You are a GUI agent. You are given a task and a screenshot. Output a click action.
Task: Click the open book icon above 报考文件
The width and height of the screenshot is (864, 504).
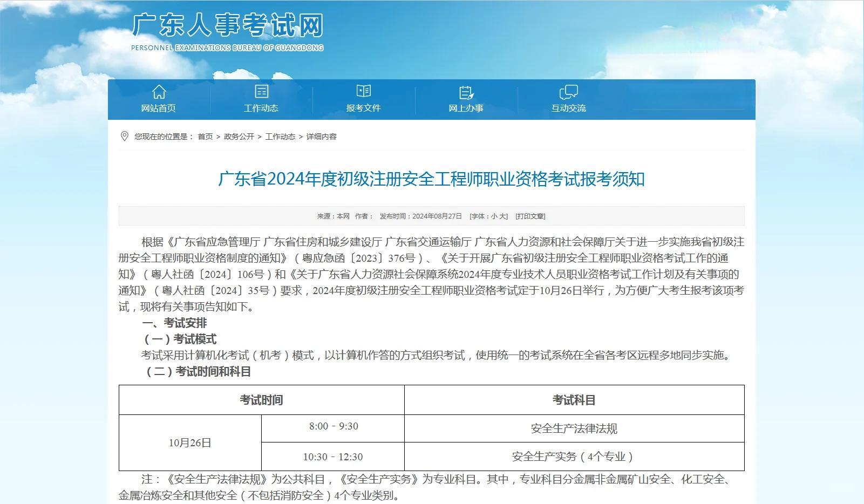click(364, 91)
